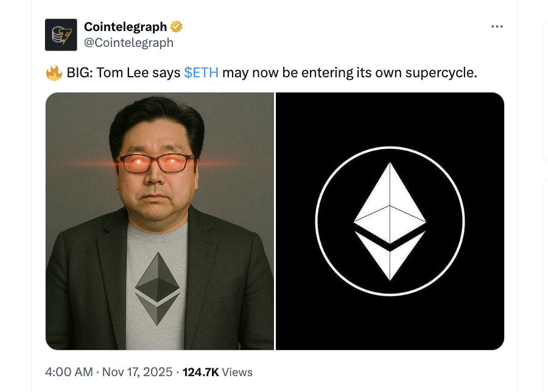This screenshot has height=392, width=548.
Task: Open the Ethereum logo image on the right
Action: (389, 220)
